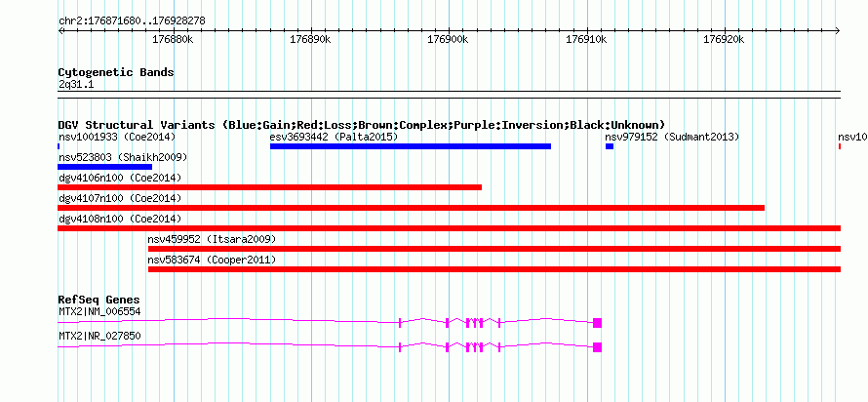Open the nsv583674 (Cooper2011) label
Viewport: 868px width, 402px height.
pyautogui.click(x=212, y=260)
